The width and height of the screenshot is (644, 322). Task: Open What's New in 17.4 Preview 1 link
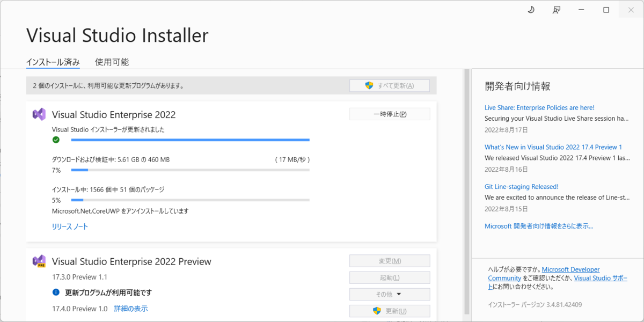point(553,147)
